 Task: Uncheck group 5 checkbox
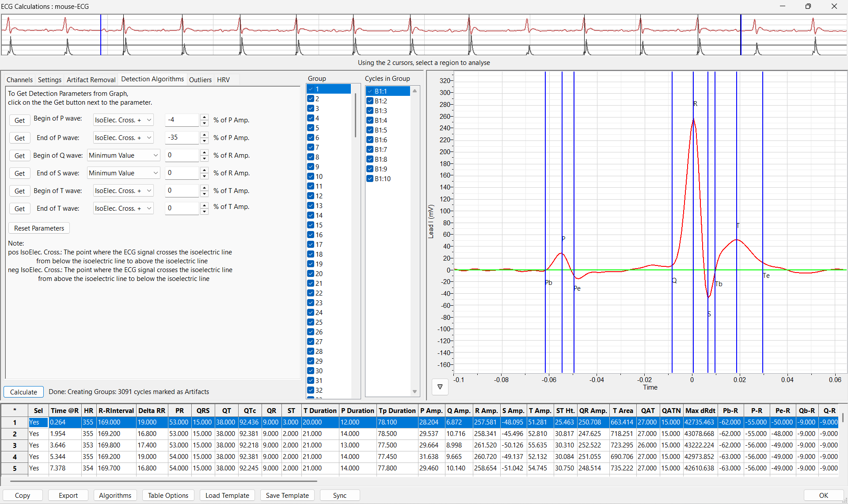(x=311, y=128)
